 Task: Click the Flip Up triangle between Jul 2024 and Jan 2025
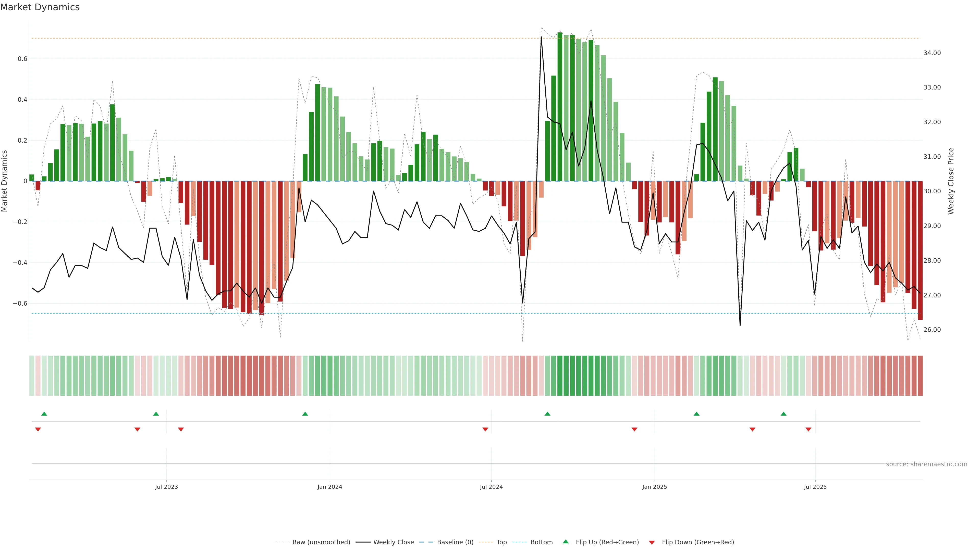[x=547, y=414]
